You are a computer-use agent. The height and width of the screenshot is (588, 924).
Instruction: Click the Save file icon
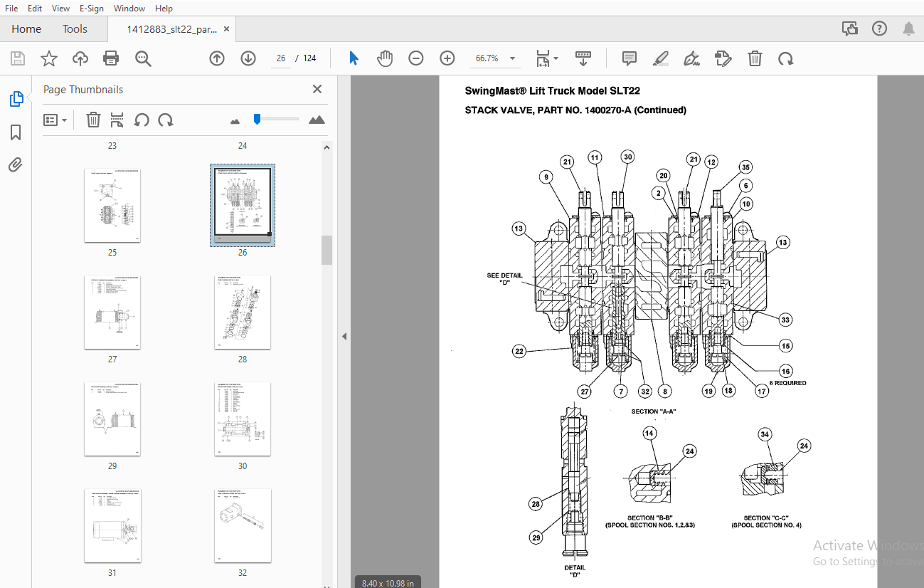[x=17, y=58]
